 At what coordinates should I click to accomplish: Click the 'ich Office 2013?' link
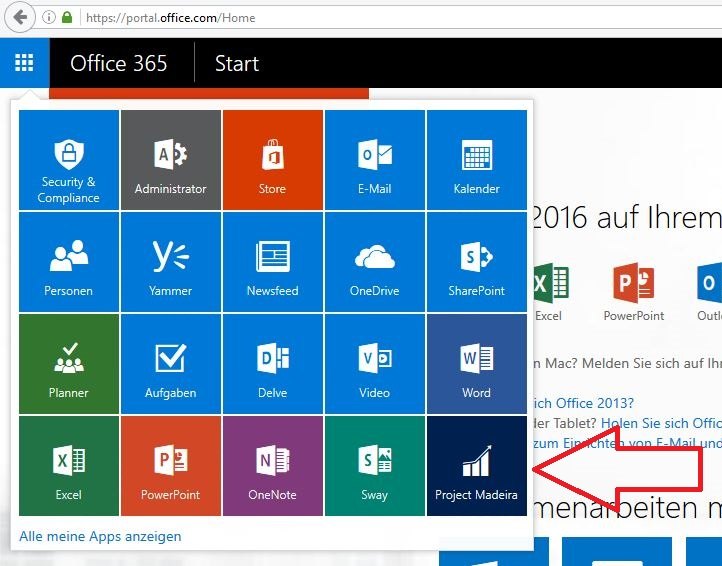tap(583, 403)
